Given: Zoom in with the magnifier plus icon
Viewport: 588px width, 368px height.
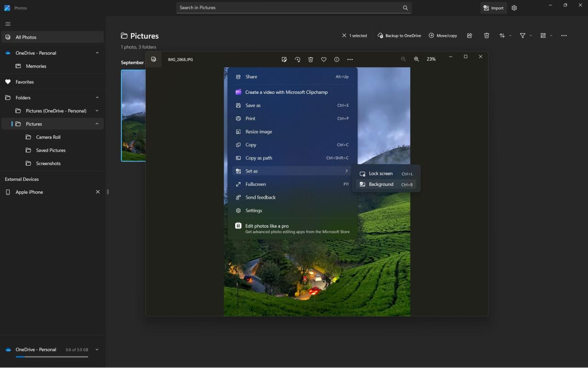Looking at the screenshot, I should click(417, 59).
